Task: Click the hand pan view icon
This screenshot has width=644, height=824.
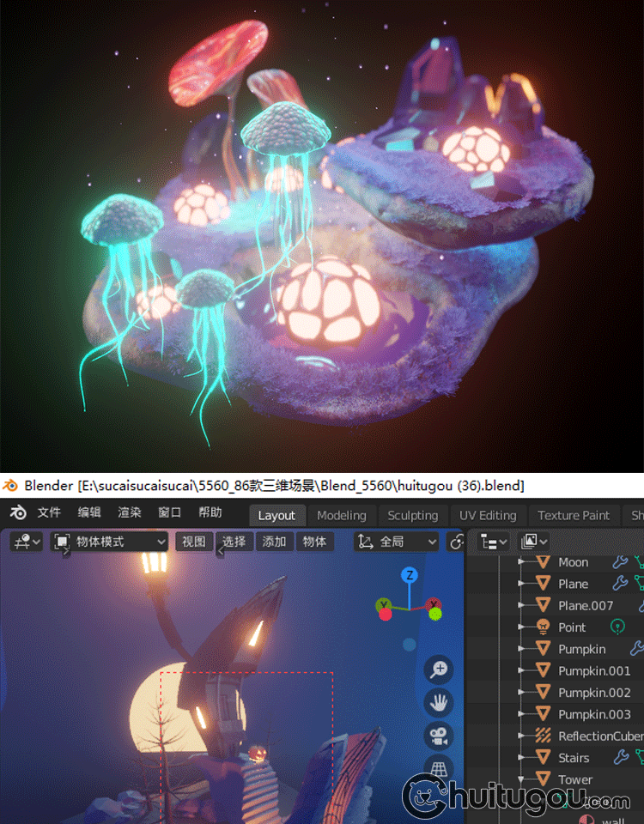Action: [439, 703]
